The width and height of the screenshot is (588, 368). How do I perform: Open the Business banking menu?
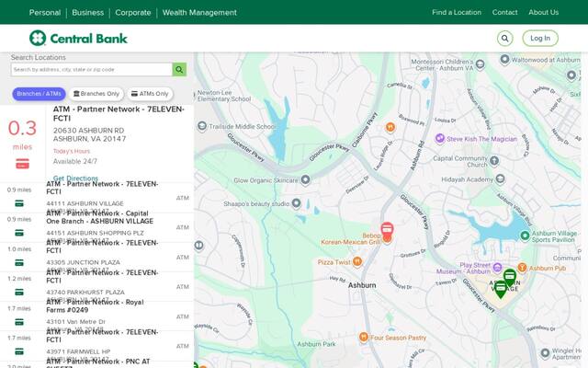coord(88,12)
